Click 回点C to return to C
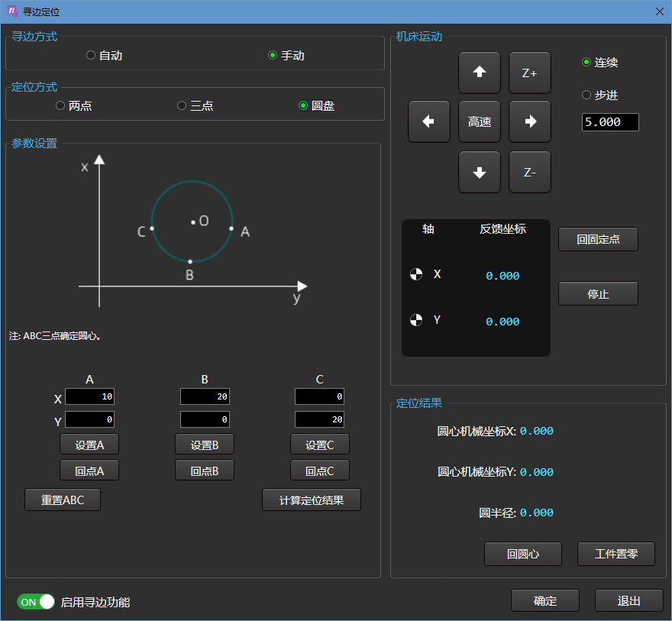The height and width of the screenshot is (621, 672). tap(320, 471)
